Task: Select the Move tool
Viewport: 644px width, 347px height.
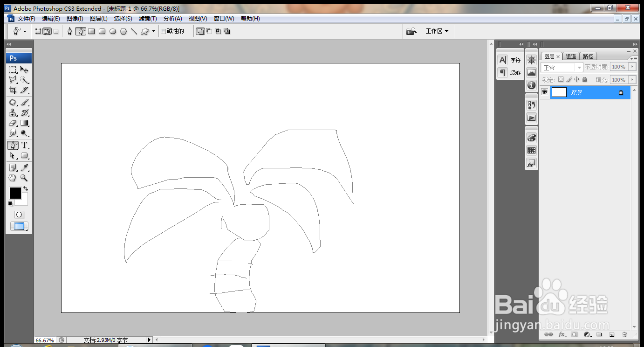Action: click(24, 69)
